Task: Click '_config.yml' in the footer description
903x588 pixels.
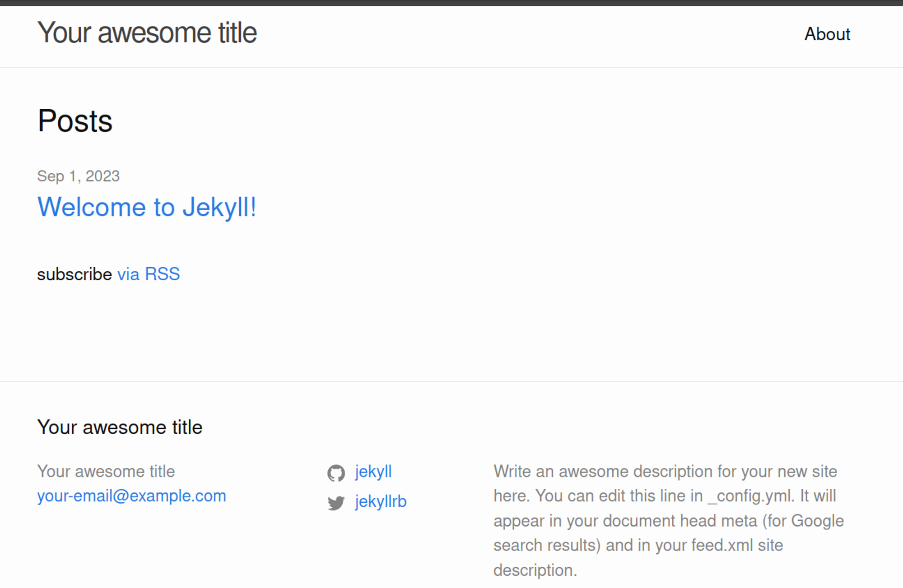Action: [x=750, y=496]
